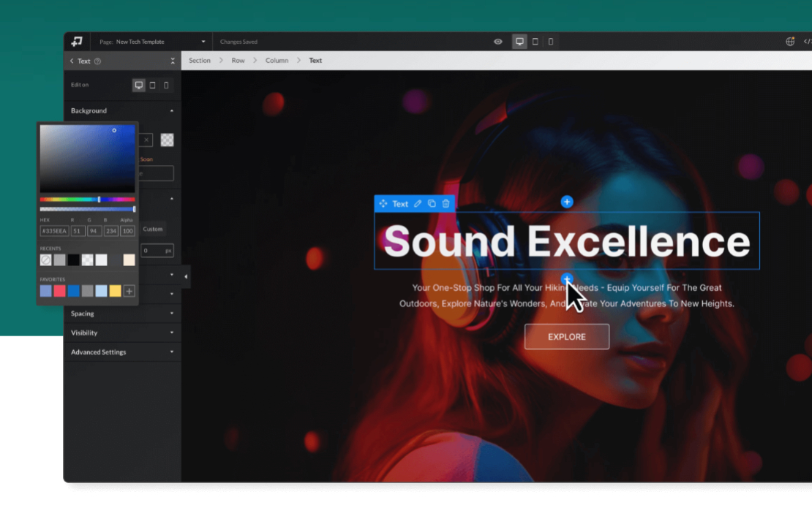Click the Changes Saved status text

(x=238, y=42)
